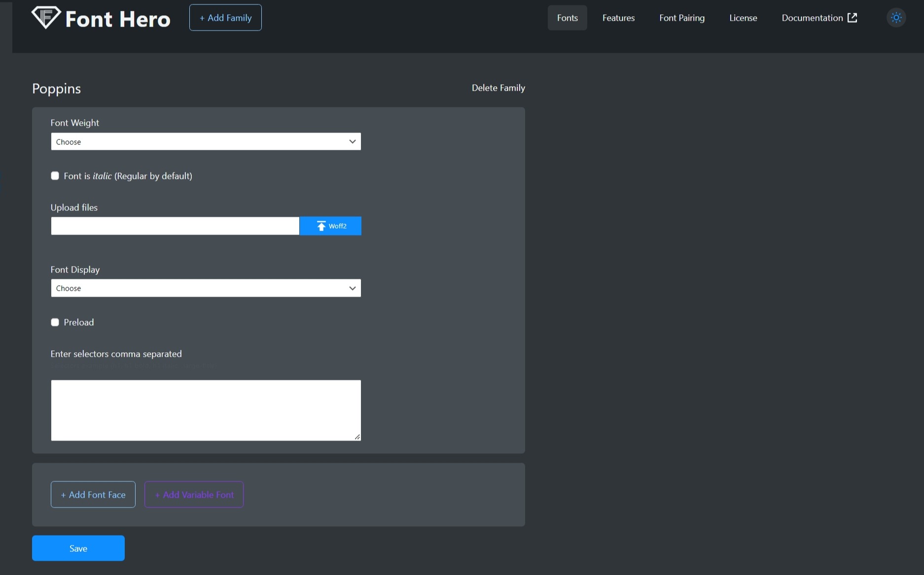Image resolution: width=924 pixels, height=575 pixels.
Task: Click the '+ Add Family' button
Action: (x=225, y=17)
